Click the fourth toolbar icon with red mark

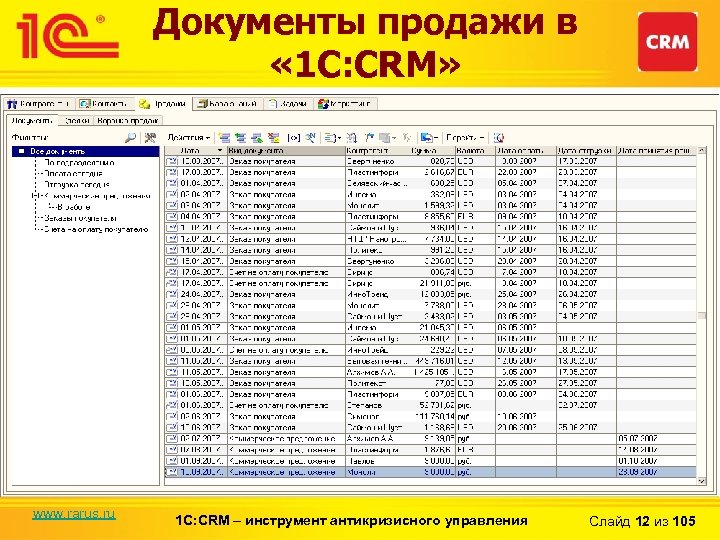point(274,137)
